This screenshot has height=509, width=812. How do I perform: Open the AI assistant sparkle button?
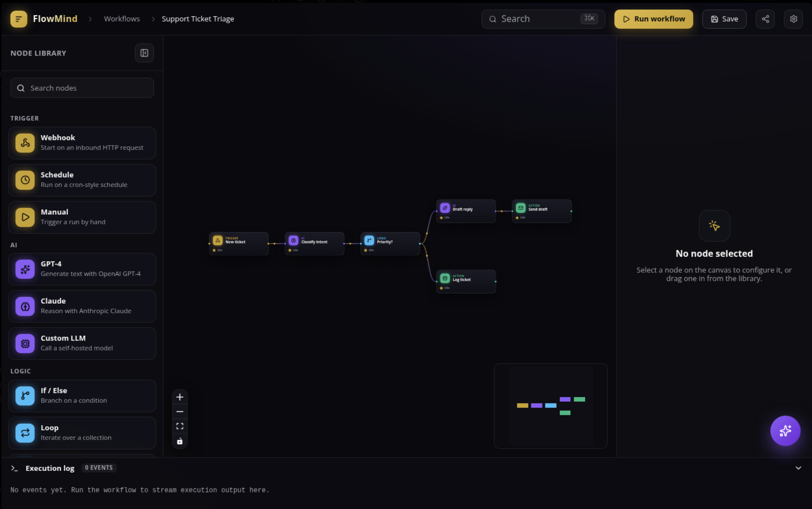click(x=785, y=431)
